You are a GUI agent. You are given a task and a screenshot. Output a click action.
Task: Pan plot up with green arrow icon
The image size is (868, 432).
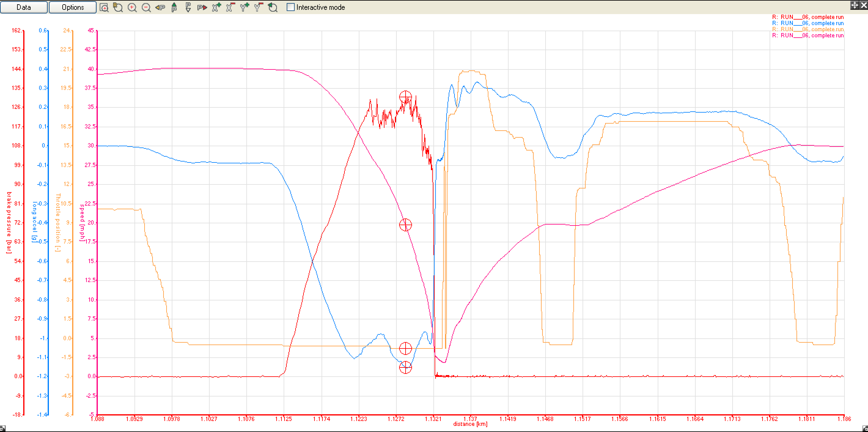coord(174,7)
